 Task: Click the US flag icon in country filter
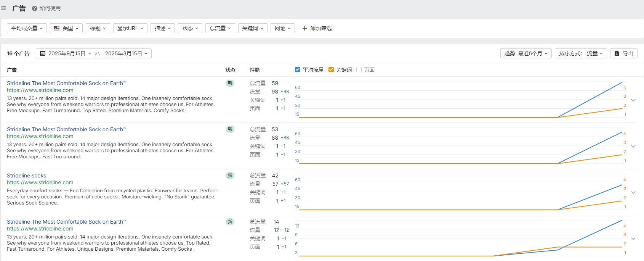click(x=57, y=28)
